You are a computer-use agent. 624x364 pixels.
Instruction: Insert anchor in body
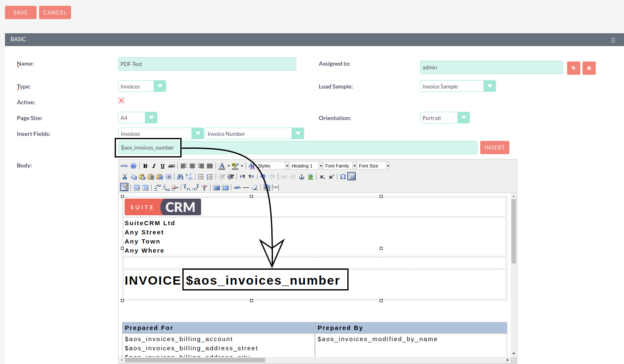coord(302,177)
